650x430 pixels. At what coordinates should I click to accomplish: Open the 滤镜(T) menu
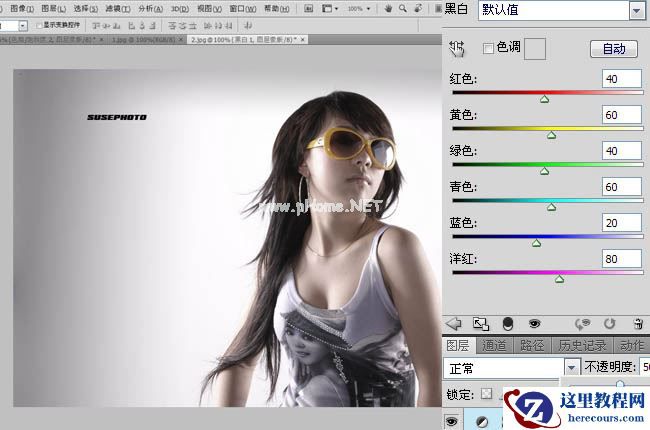tap(118, 8)
